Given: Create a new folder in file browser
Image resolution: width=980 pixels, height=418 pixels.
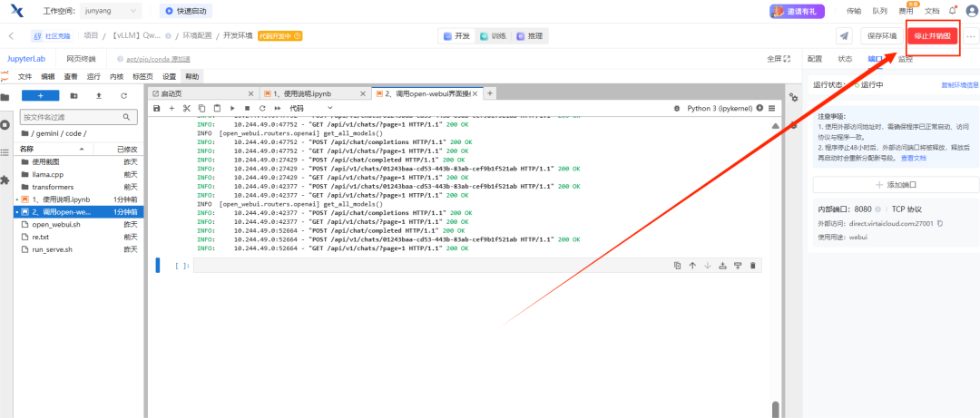Looking at the screenshot, I should point(74,95).
